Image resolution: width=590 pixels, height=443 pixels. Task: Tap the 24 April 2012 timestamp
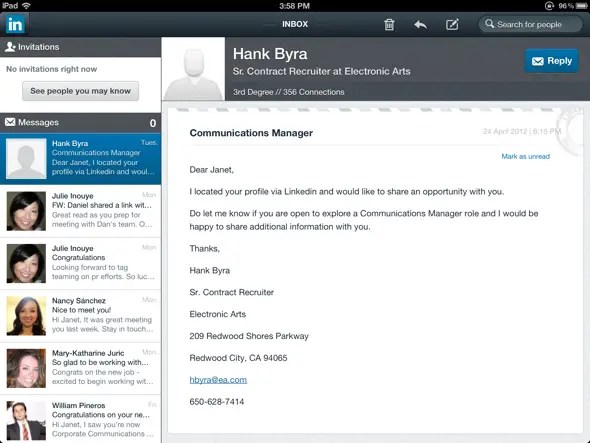(x=522, y=131)
